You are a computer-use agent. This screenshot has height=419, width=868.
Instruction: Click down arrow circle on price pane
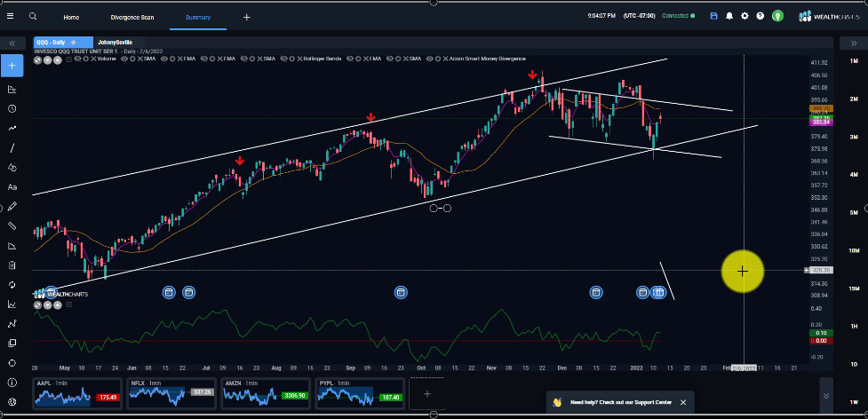pyautogui.click(x=48, y=59)
